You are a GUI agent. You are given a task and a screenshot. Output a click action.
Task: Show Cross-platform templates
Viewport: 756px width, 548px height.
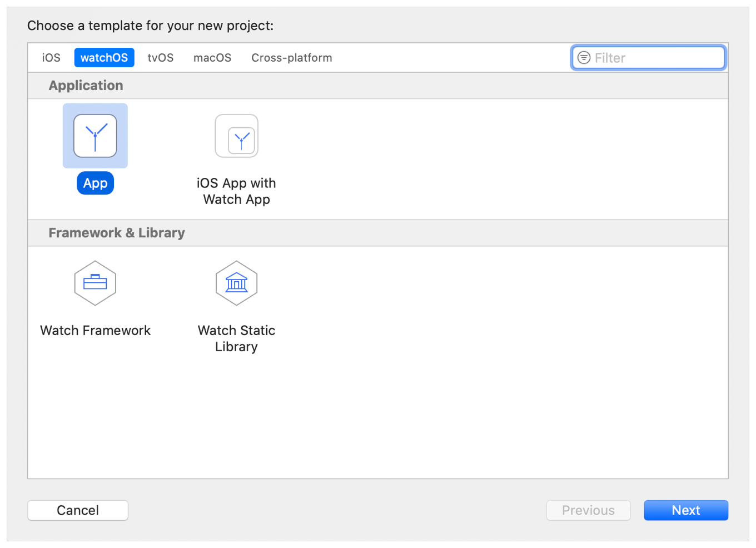click(x=291, y=58)
